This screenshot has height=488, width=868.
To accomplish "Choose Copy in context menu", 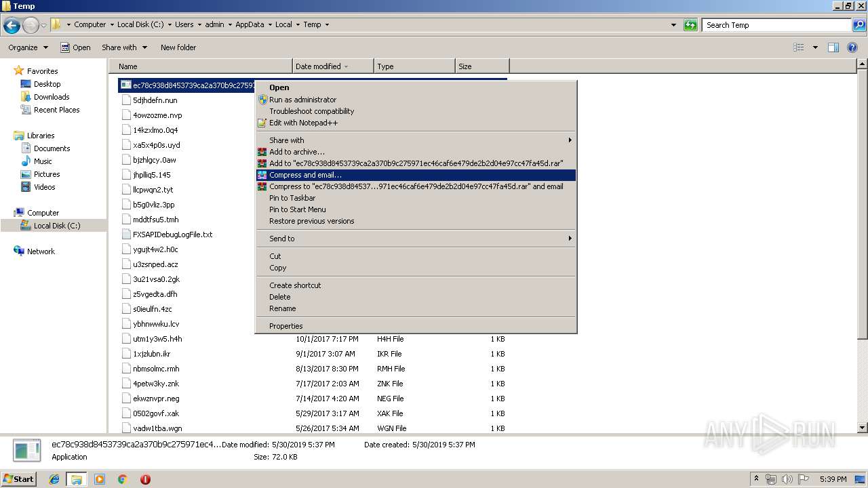I will [416, 268].
